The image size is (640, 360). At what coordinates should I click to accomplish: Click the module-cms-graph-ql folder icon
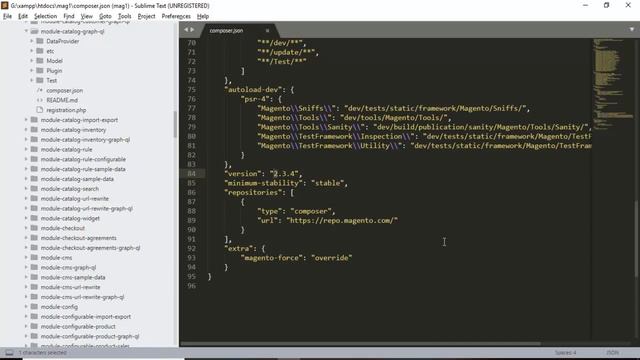pos(34,267)
